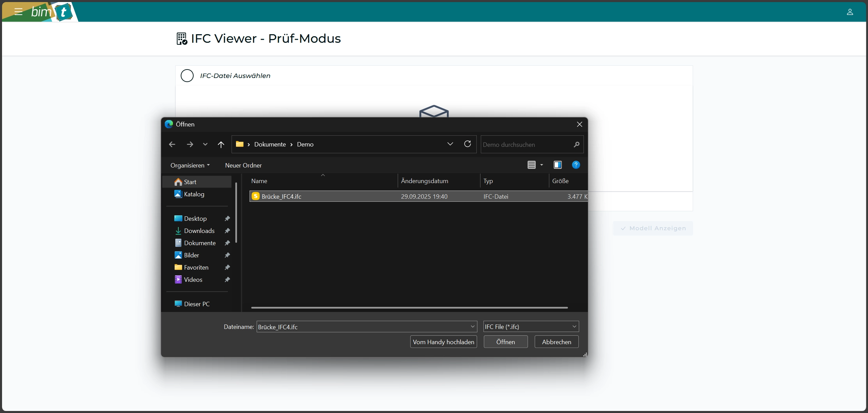Image resolution: width=868 pixels, height=413 pixels.
Task: Click Neuer Ordner in toolbar
Action: point(243,165)
